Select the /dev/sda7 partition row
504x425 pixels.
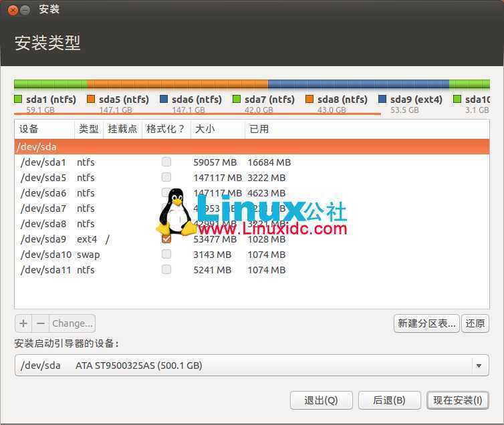[252, 208]
